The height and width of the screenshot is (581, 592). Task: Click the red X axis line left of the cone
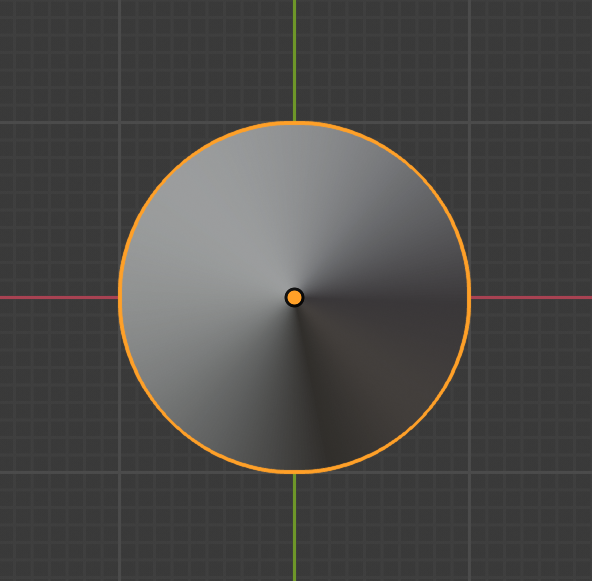click(x=59, y=297)
